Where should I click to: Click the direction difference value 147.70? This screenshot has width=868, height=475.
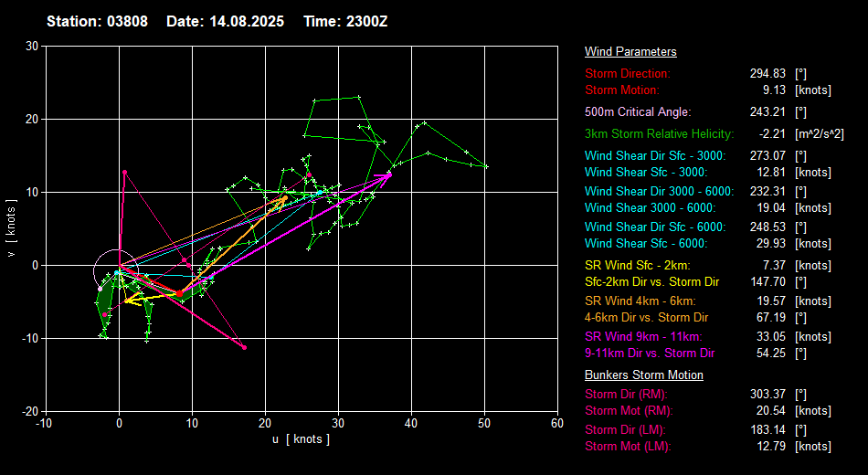pyautogui.click(x=767, y=281)
